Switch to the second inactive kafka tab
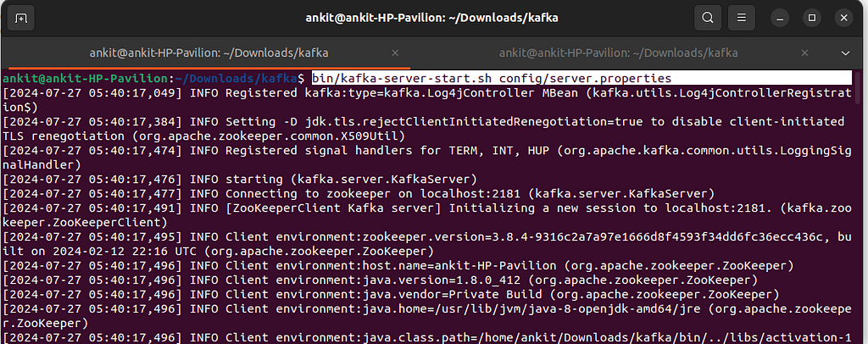This screenshot has height=344, width=868. (618, 53)
